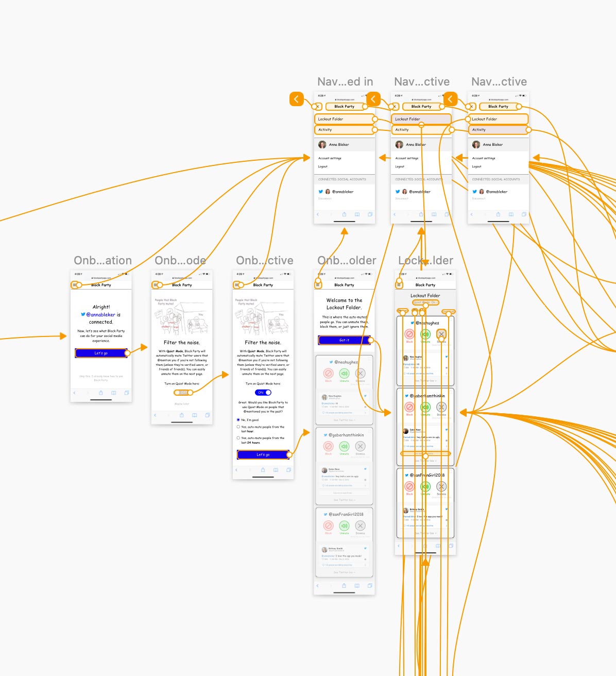Choose 'Yes, auto-mute people from the last hour'
The width and height of the screenshot is (616, 676).
pyautogui.click(x=239, y=428)
